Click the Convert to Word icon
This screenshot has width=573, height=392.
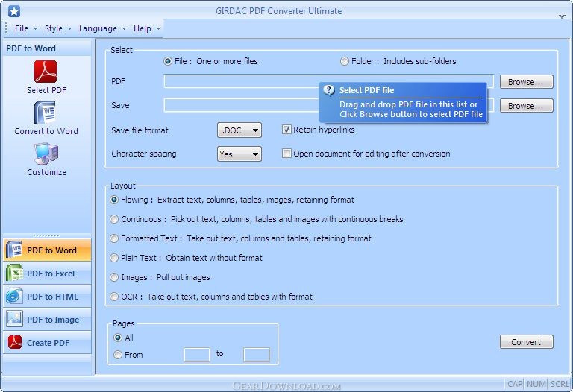point(46,113)
